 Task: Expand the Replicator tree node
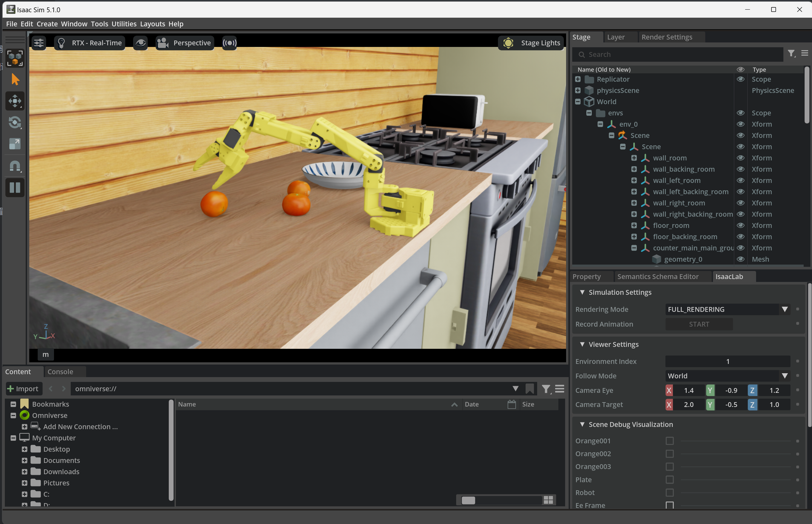coord(578,79)
